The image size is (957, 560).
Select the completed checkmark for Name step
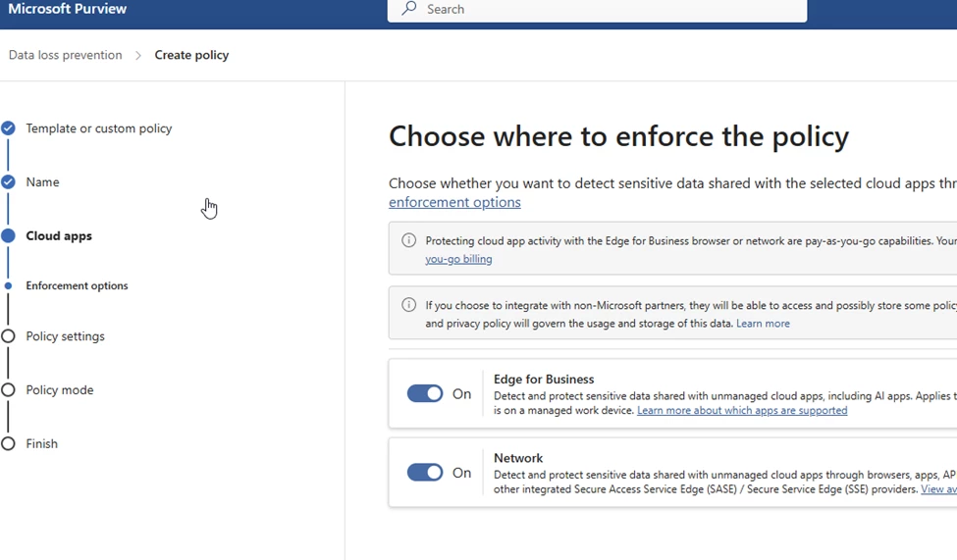(x=8, y=181)
